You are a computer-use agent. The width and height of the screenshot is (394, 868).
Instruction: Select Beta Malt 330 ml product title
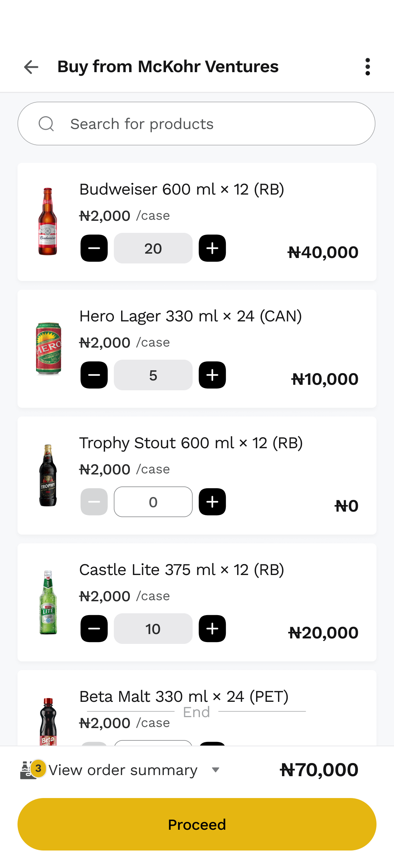tap(184, 697)
